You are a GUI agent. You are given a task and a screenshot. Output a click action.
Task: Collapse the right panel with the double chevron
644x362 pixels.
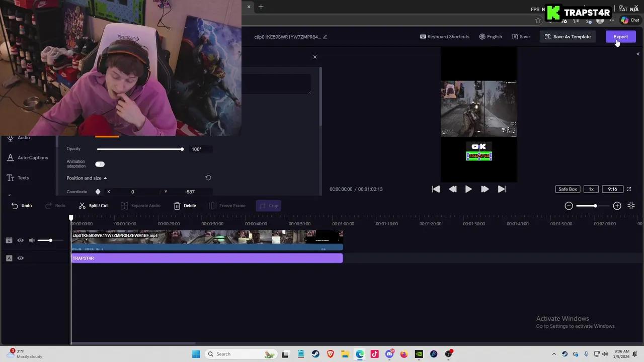pyautogui.click(x=637, y=54)
